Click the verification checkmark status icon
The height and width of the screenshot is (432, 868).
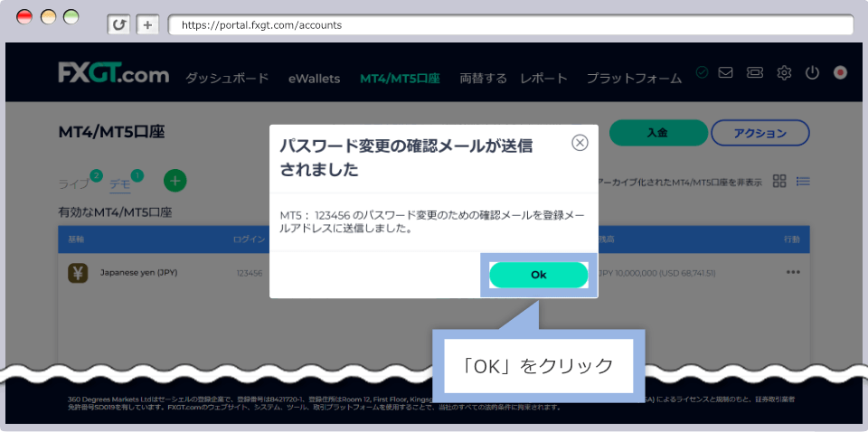coord(702,72)
